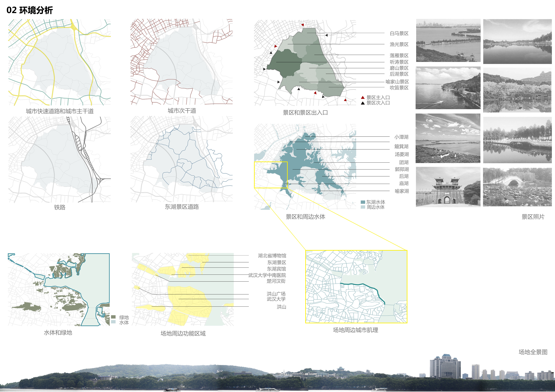Click the black triangle beside 景区次入口 legend
Image resolution: width=555 pixels, height=392 pixels.
(363, 103)
